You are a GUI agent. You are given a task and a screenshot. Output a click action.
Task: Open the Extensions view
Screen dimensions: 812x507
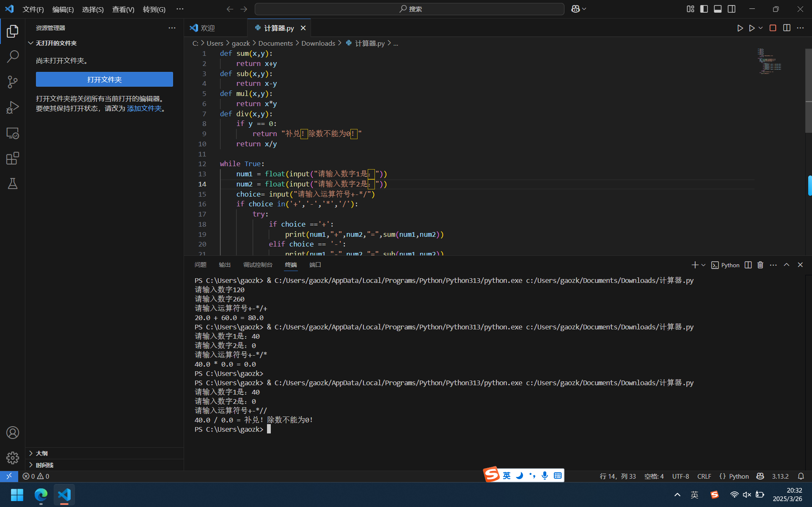13,159
